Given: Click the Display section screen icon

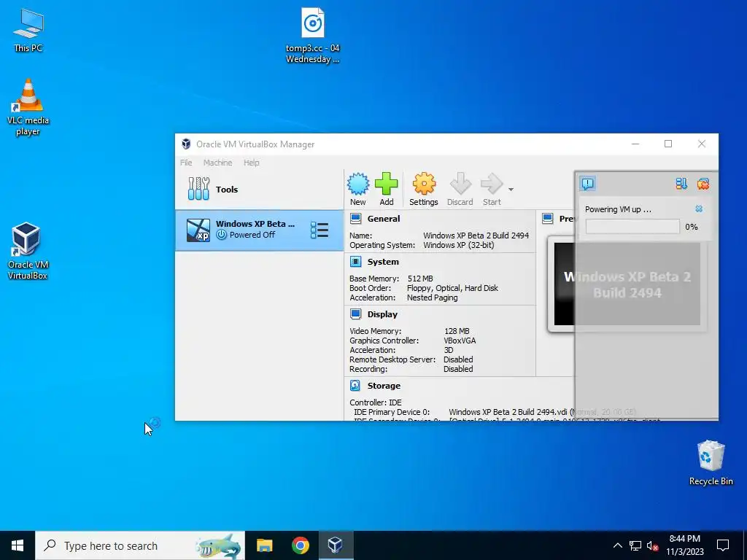Looking at the screenshot, I should [x=355, y=314].
